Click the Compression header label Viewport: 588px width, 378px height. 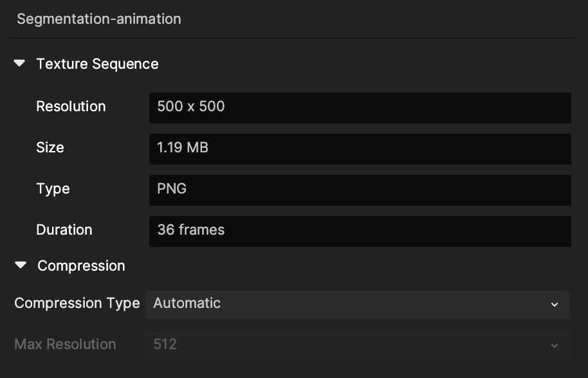pos(81,265)
